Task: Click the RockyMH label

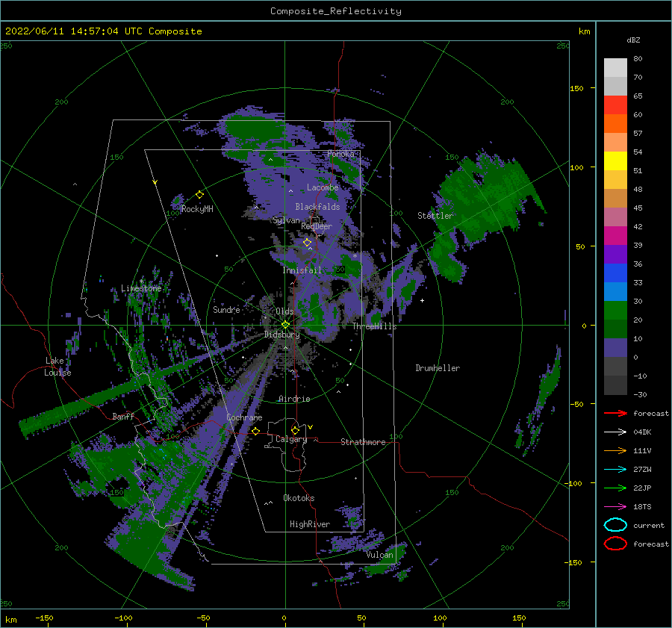Action: (x=197, y=209)
